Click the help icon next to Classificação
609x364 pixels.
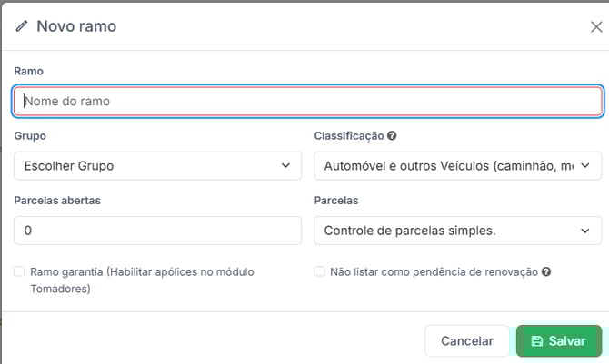click(x=392, y=135)
